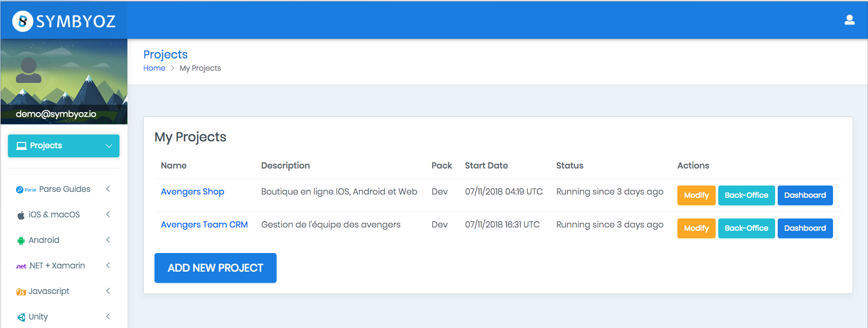Modify the Avengers Shop project
This screenshot has height=328, width=868.
coord(697,195)
